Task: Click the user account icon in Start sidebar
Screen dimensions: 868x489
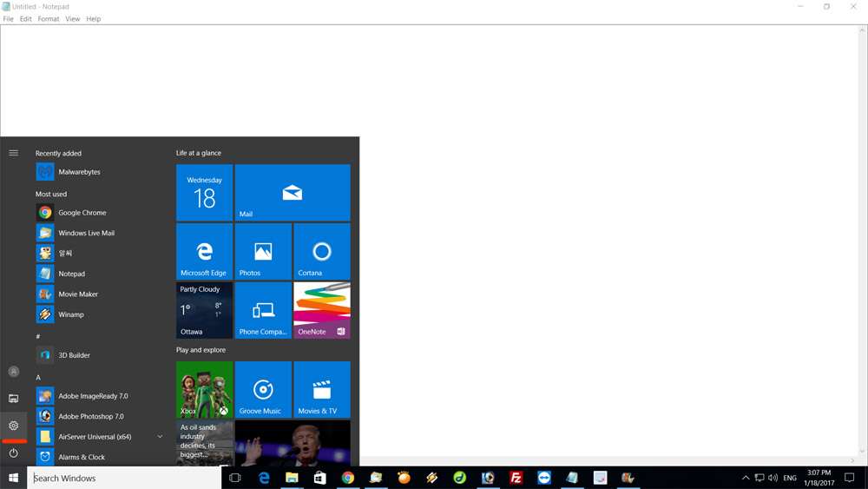Action: point(13,372)
